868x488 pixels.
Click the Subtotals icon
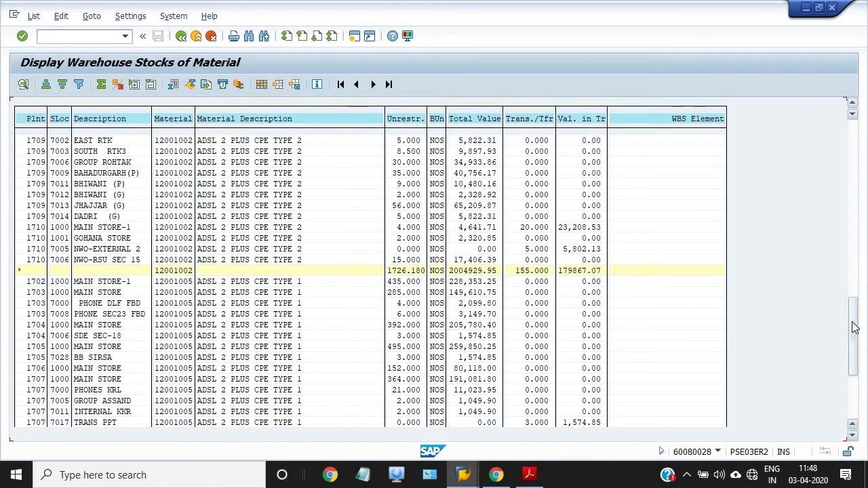coord(118,84)
